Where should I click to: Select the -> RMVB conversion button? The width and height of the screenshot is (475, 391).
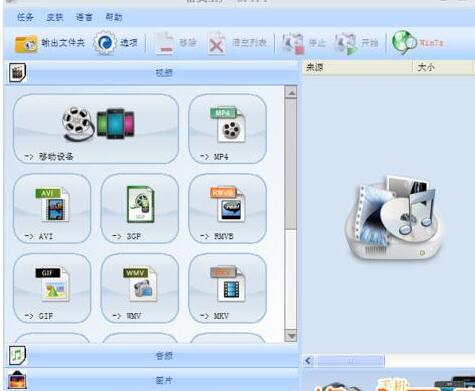(227, 208)
